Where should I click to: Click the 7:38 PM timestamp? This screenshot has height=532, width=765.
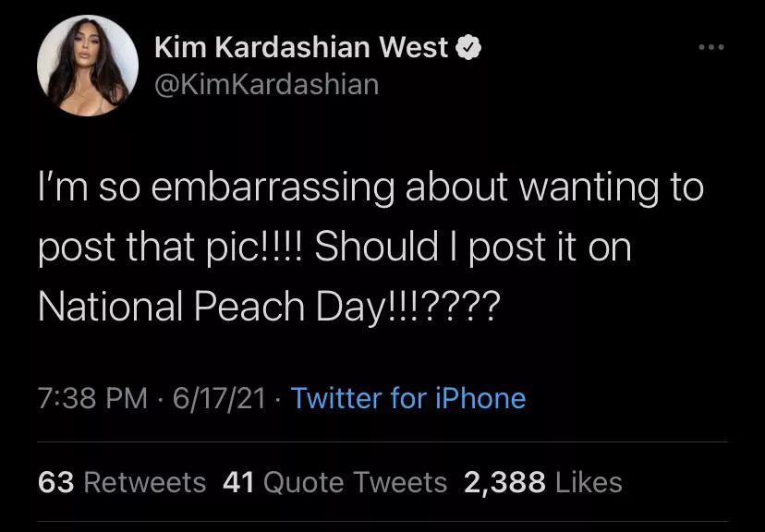tap(92, 398)
